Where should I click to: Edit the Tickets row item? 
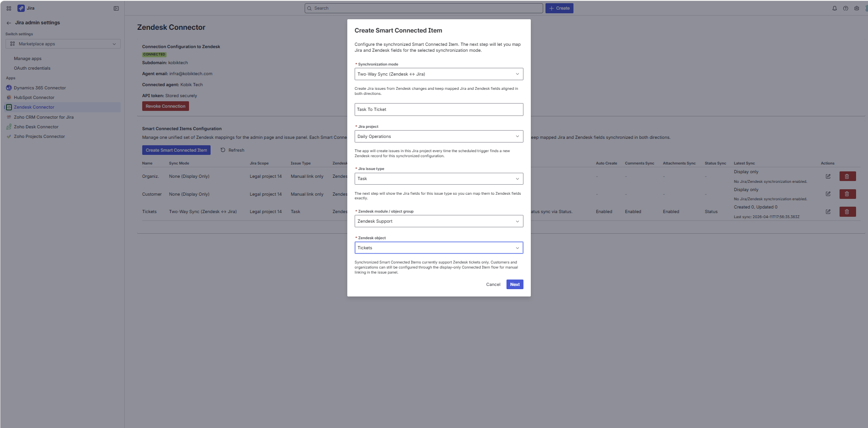pos(828,212)
